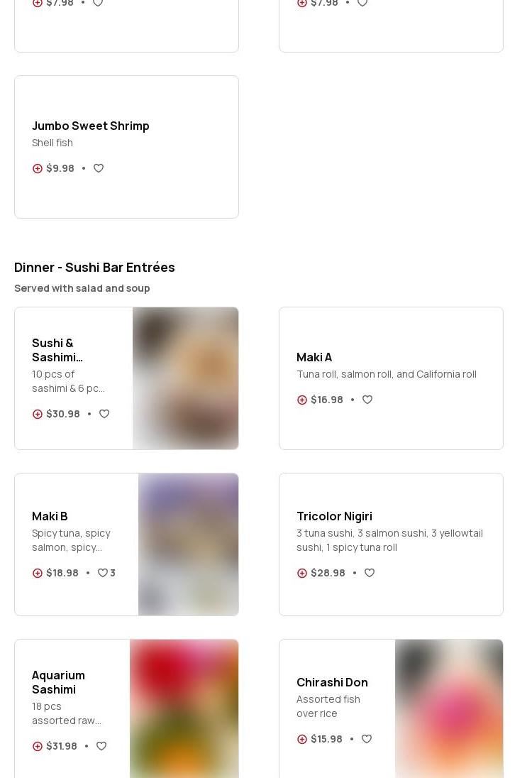Open the Tricolor Nigiri item title
The width and height of the screenshot is (532, 778).
click(x=334, y=516)
